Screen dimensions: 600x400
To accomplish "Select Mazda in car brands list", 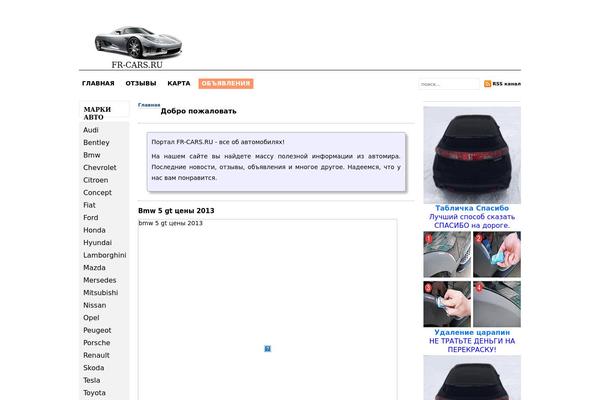I will pos(94,268).
